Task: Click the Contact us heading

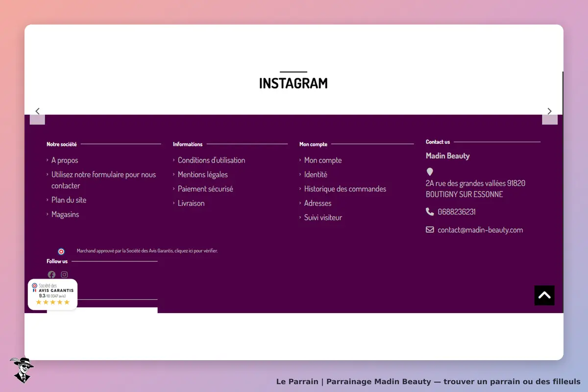Action: point(438,142)
